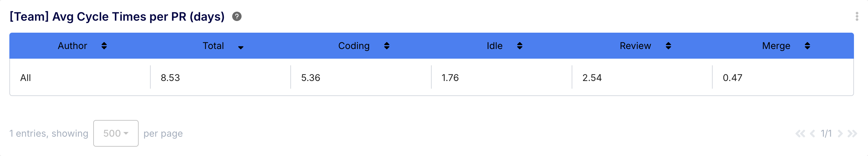Sort by Merge time arrows
This screenshot has width=868, height=156.
click(807, 46)
